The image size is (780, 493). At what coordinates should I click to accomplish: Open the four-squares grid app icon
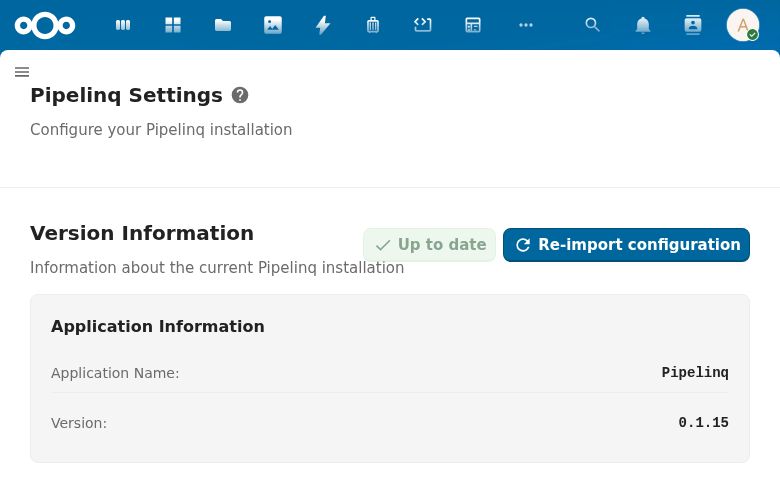[173, 25]
